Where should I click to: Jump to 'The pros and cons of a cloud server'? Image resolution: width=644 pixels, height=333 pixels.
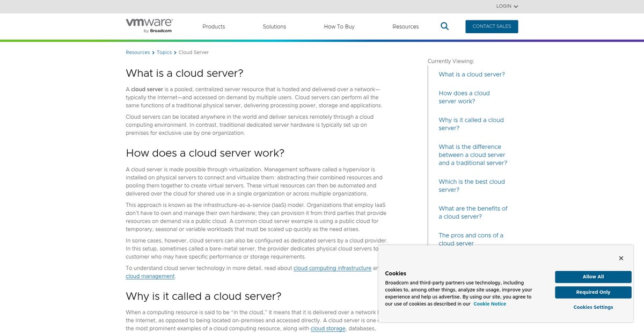tap(471, 240)
